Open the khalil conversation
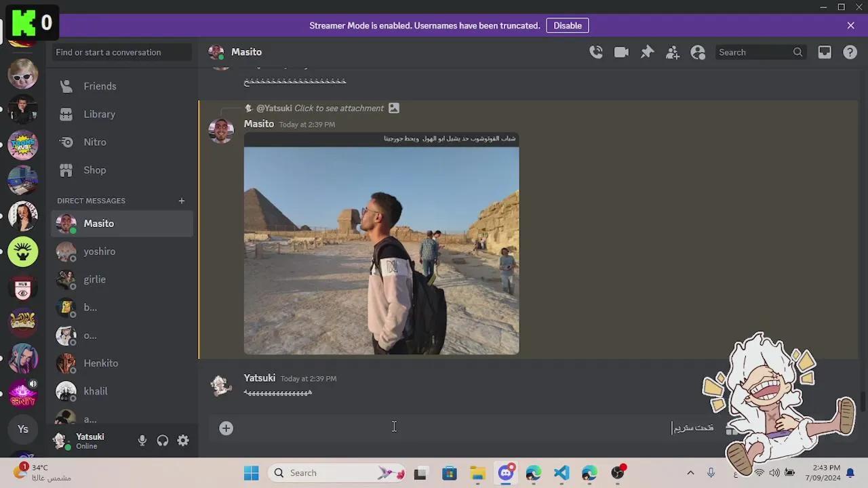This screenshot has height=488, width=868. (x=122, y=391)
